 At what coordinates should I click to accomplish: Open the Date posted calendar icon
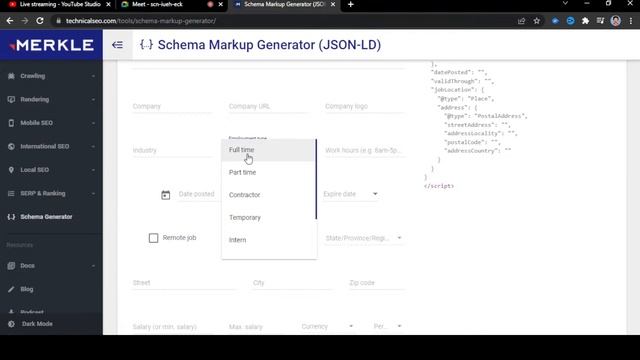(165, 195)
